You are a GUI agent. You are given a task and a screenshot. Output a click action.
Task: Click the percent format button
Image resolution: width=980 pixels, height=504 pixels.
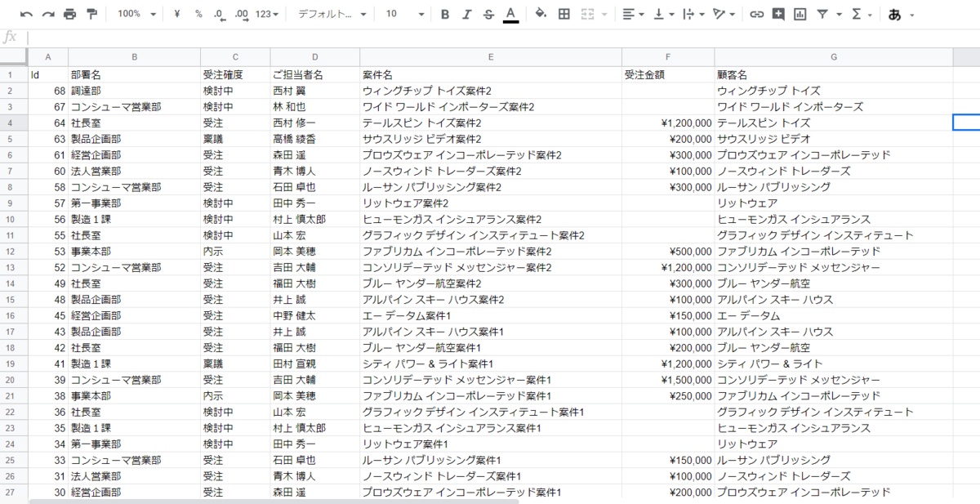click(x=198, y=14)
